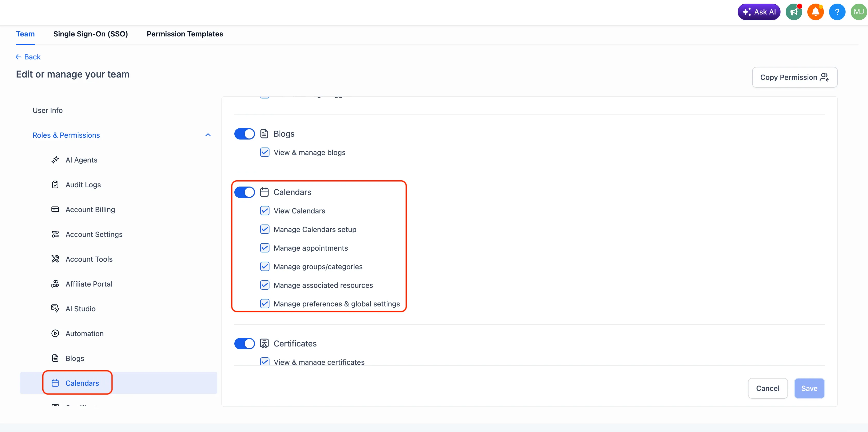Uncheck Manage associated resources

point(265,285)
